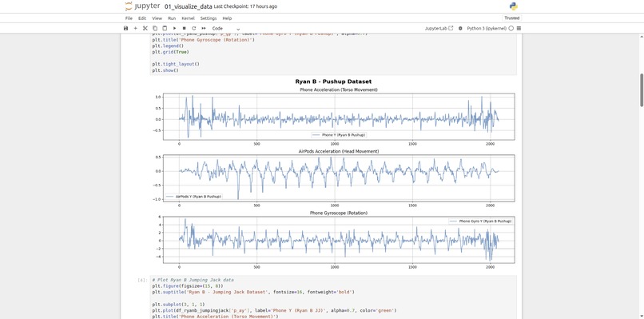Viewport: 644px width, 319px height.
Task: Restart the kernel with the circular arrow icon
Action: pyautogui.click(x=194, y=28)
